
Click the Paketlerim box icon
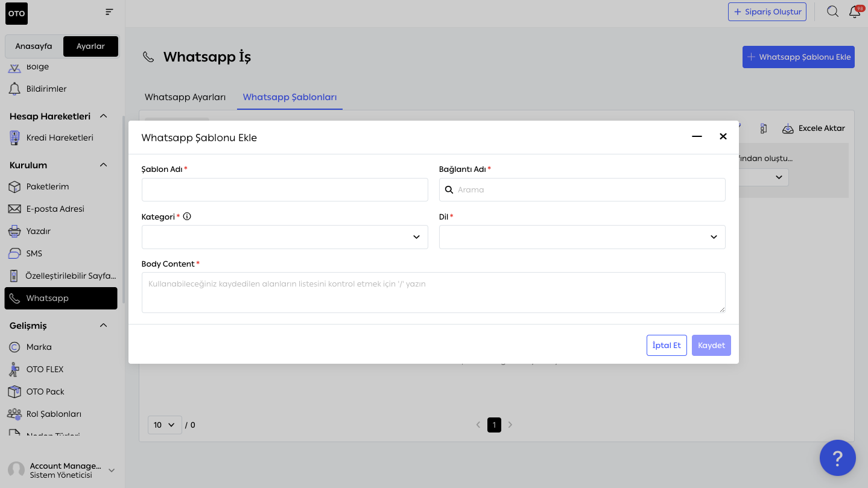point(14,186)
